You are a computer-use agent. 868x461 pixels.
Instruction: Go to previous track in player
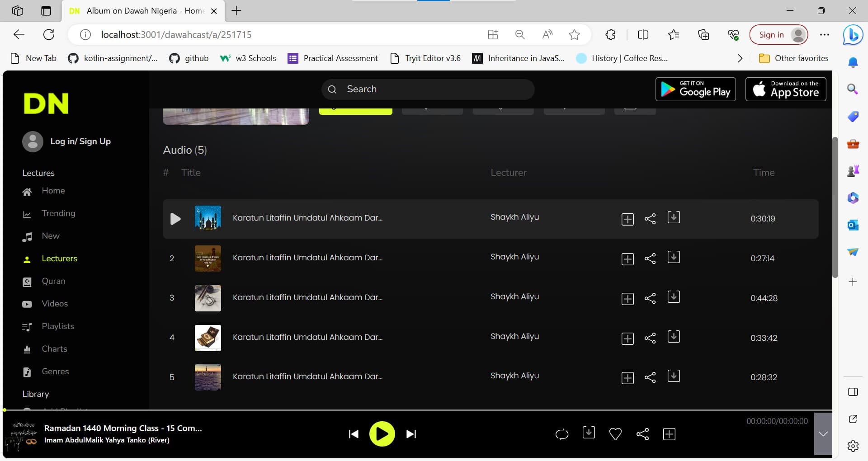(354, 434)
